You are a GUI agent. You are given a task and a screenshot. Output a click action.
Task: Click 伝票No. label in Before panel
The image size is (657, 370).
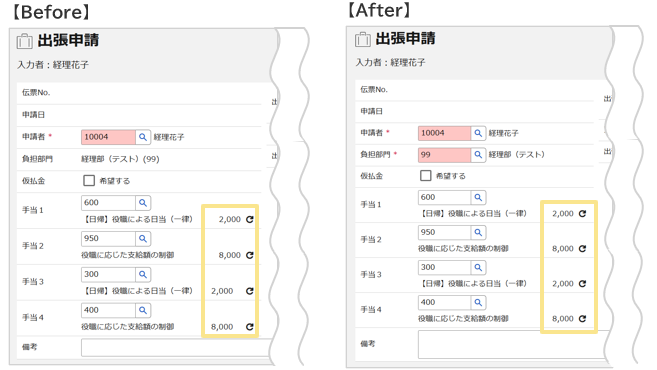tap(36, 93)
